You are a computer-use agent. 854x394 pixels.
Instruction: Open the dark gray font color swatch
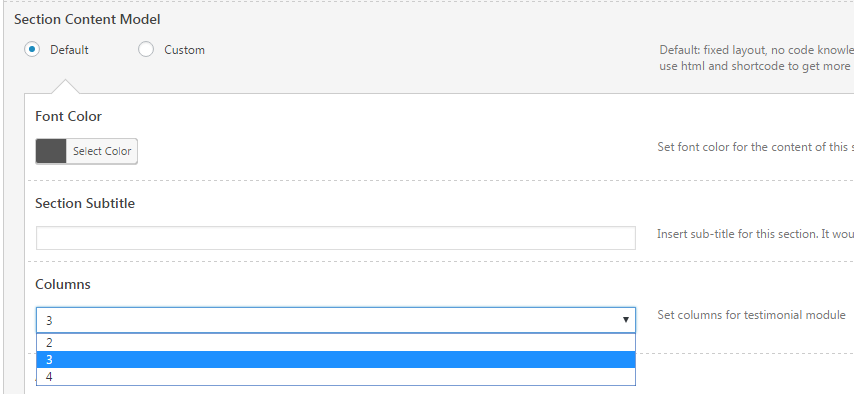click(x=51, y=151)
